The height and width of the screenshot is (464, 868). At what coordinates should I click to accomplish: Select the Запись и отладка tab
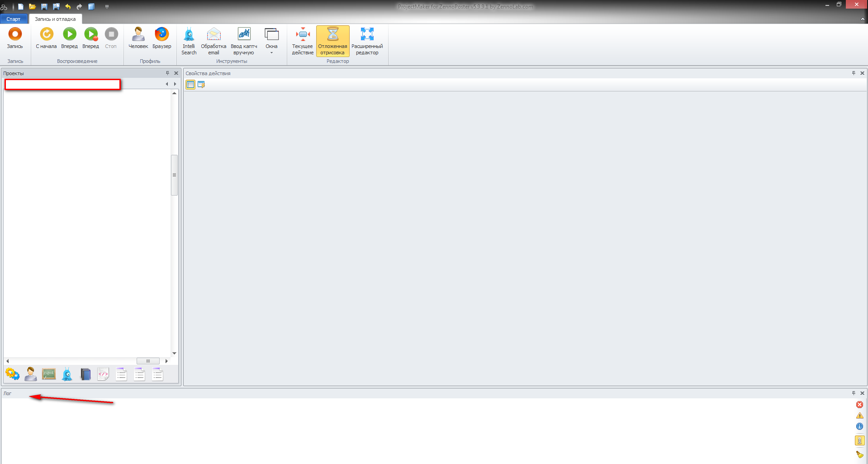click(x=55, y=19)
